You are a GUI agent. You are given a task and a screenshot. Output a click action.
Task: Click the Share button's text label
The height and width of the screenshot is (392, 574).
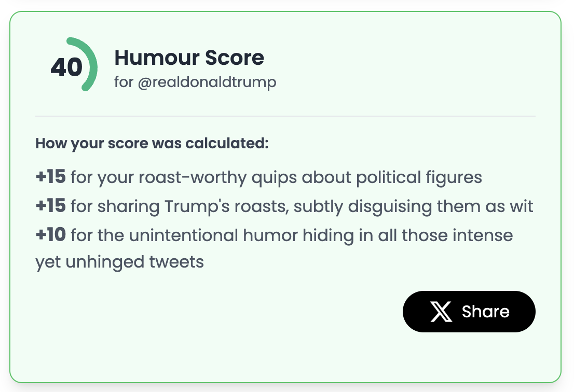(485, 312)
